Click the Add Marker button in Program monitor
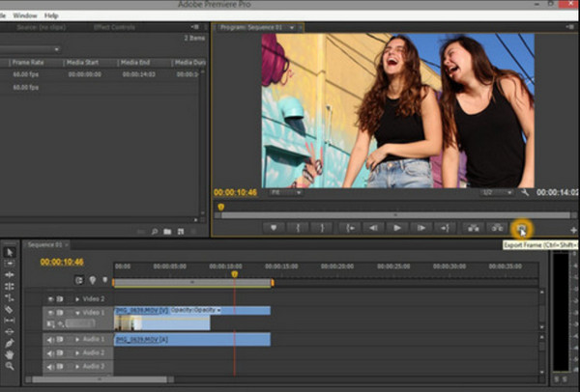Screen dimensions: 580x392 274,228
